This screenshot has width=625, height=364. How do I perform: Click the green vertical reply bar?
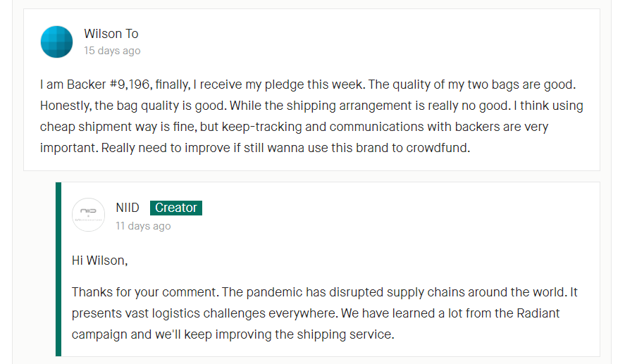click(x=58, y=269)
